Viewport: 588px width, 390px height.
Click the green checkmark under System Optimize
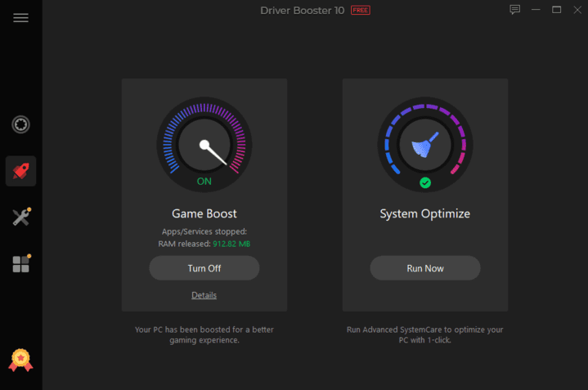point(425,182)
